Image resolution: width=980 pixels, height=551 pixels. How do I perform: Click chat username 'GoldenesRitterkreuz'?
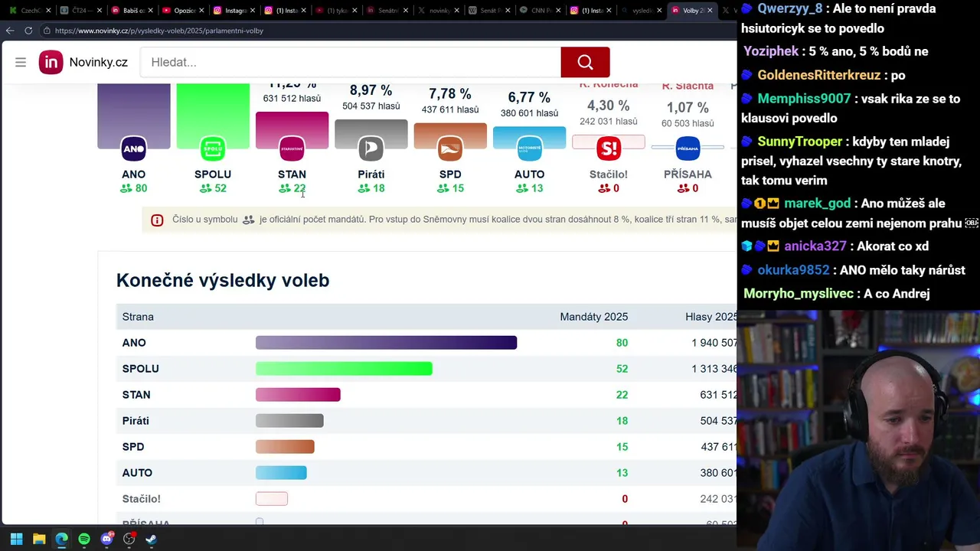point(819,75)
